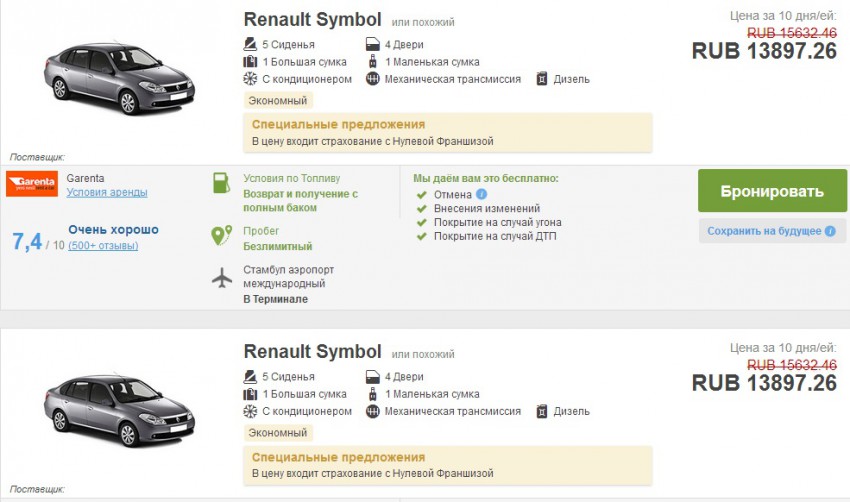Screen dimensions: 850x502
Task: Click the first car's manual transmission gear icon
Action: pyautogui.click(x=374, y=79)
